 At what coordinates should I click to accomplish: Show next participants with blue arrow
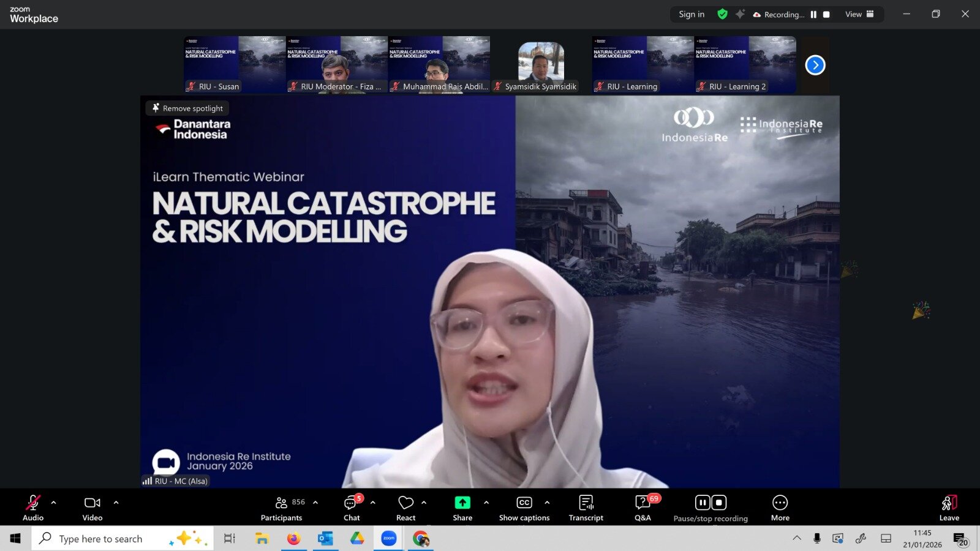point(815,65)
